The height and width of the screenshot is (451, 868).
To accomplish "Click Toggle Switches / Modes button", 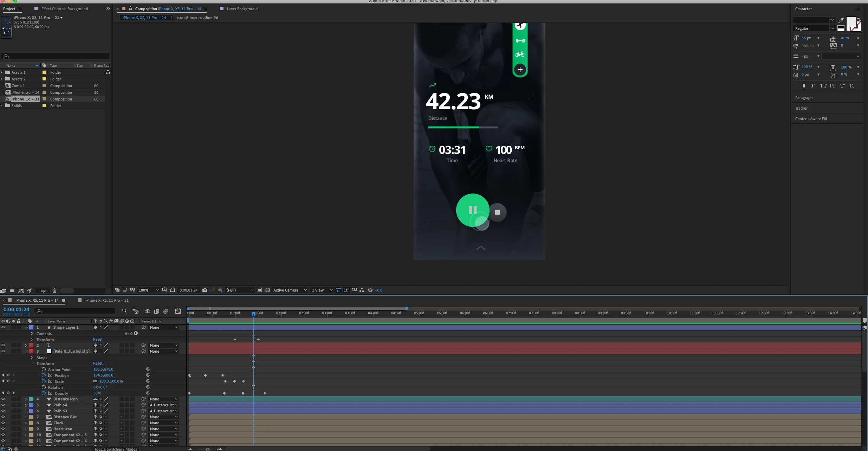I will (116, 449).
